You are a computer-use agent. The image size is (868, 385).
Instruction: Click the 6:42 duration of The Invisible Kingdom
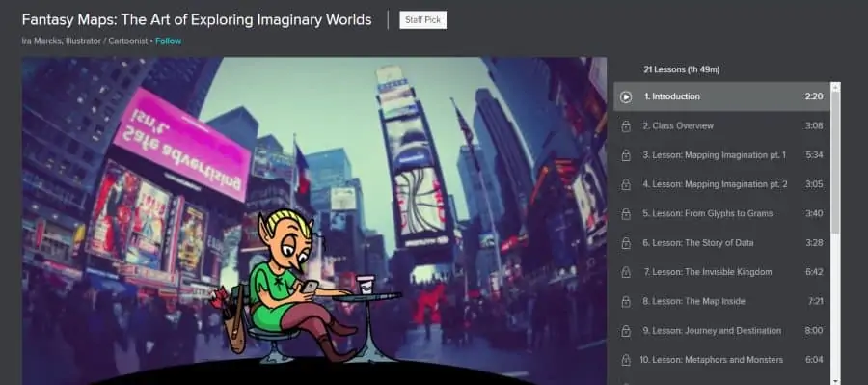click(x=814, y=272)
